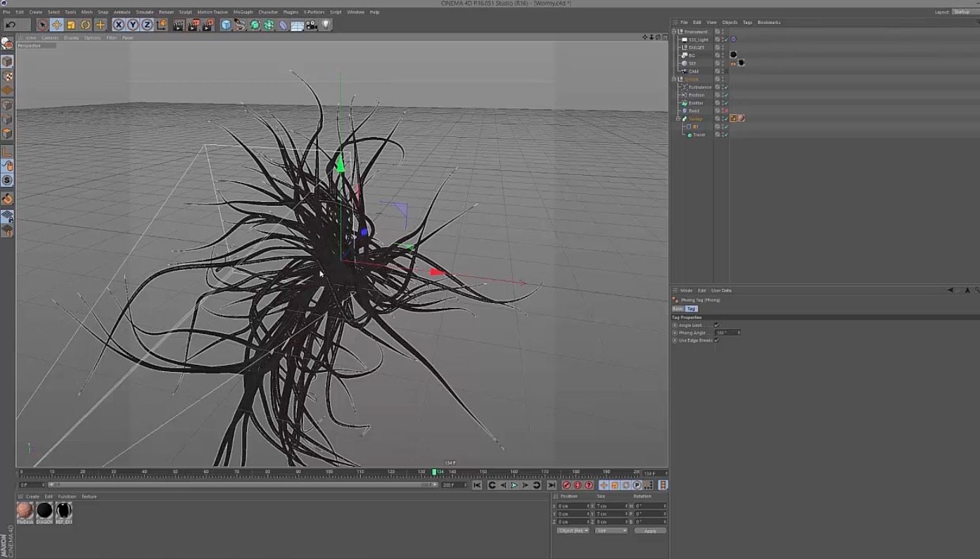
Task: Select the Turbulence object
Action: point(700,87)
